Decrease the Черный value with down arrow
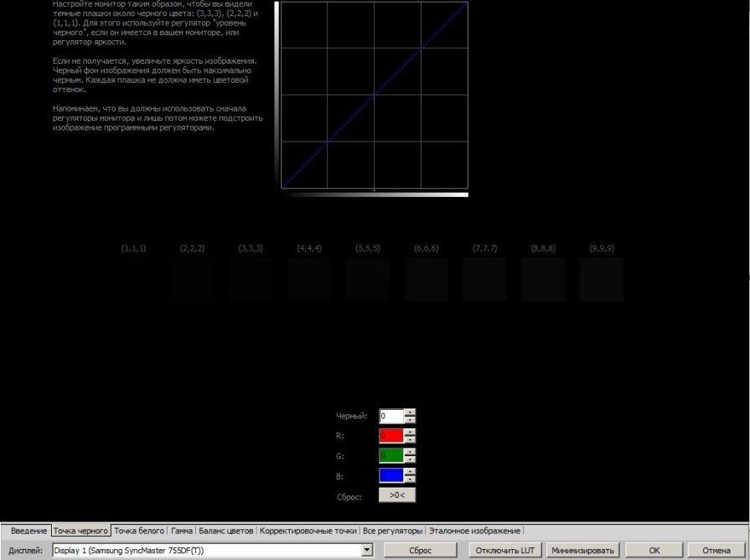This screenshot has width=750, height=560. 410,420
